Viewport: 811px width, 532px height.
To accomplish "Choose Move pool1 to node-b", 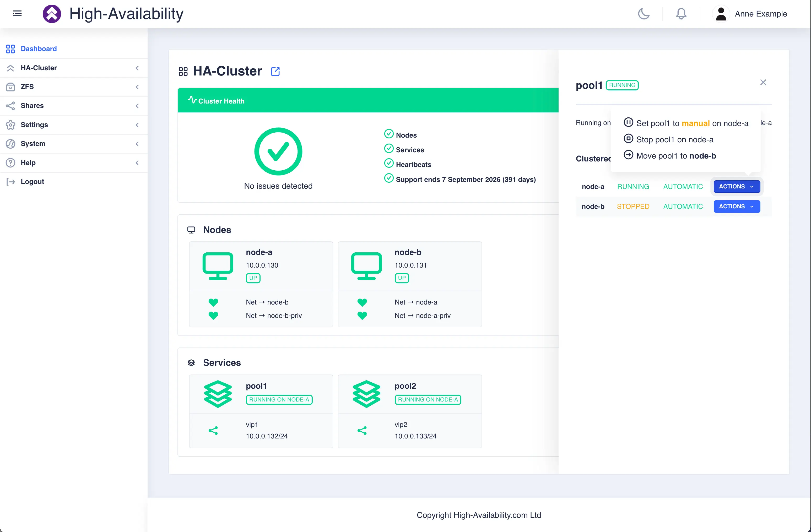I will (676, 156).
